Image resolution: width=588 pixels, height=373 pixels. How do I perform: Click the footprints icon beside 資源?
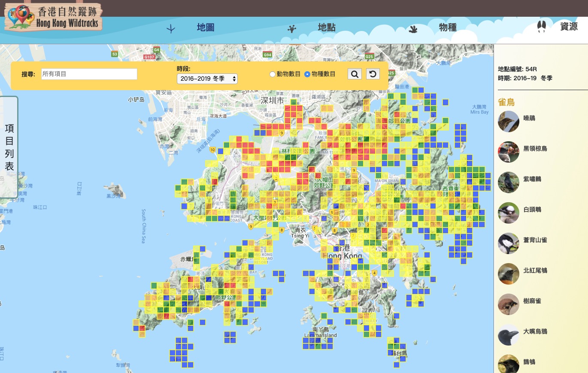tap(542, 27)
